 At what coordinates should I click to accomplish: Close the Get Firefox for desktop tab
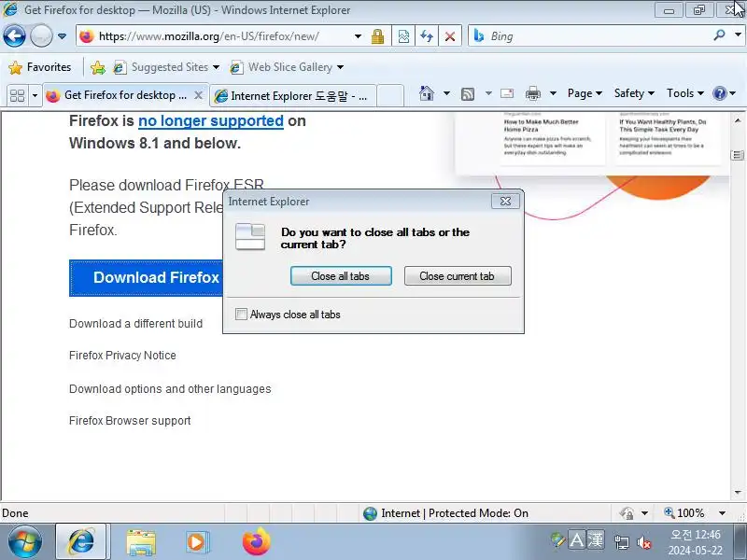tap(199, 95)
